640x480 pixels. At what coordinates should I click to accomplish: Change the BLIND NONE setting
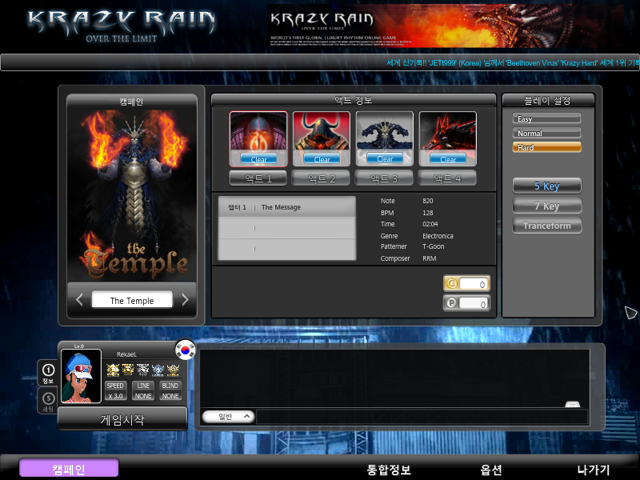coord(170,391)
